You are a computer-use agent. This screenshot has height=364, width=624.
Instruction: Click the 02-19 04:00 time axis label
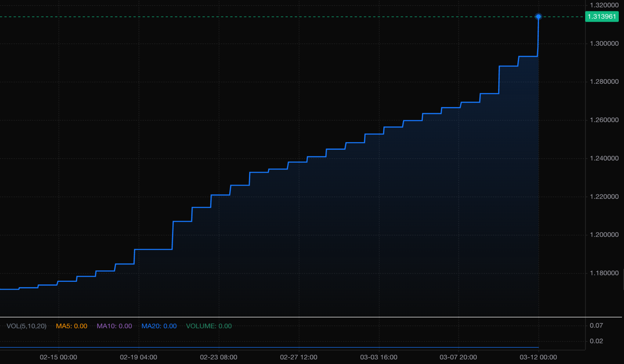pos(138,357)
